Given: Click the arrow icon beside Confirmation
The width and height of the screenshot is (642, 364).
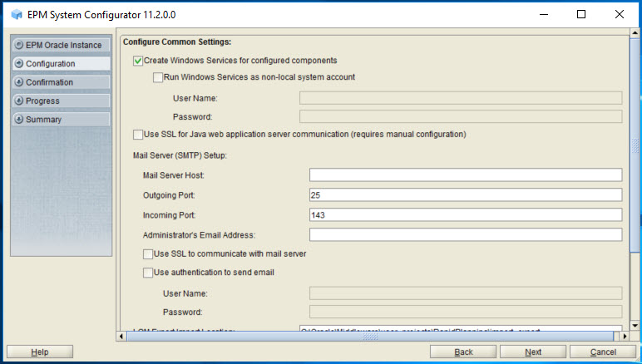Looking at the screenshot, I should 19,82.
